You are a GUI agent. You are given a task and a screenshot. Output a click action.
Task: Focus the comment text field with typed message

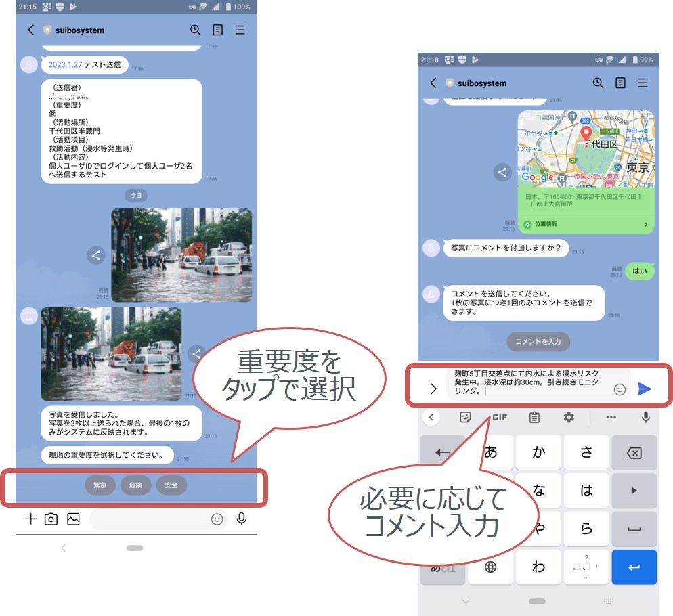530,383
